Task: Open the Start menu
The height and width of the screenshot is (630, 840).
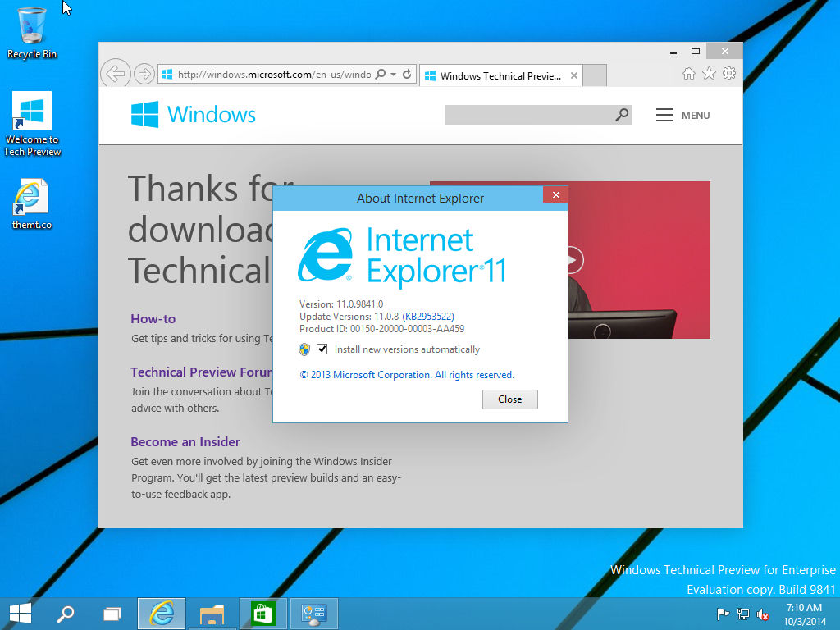Action: click(x=19, y=613)
